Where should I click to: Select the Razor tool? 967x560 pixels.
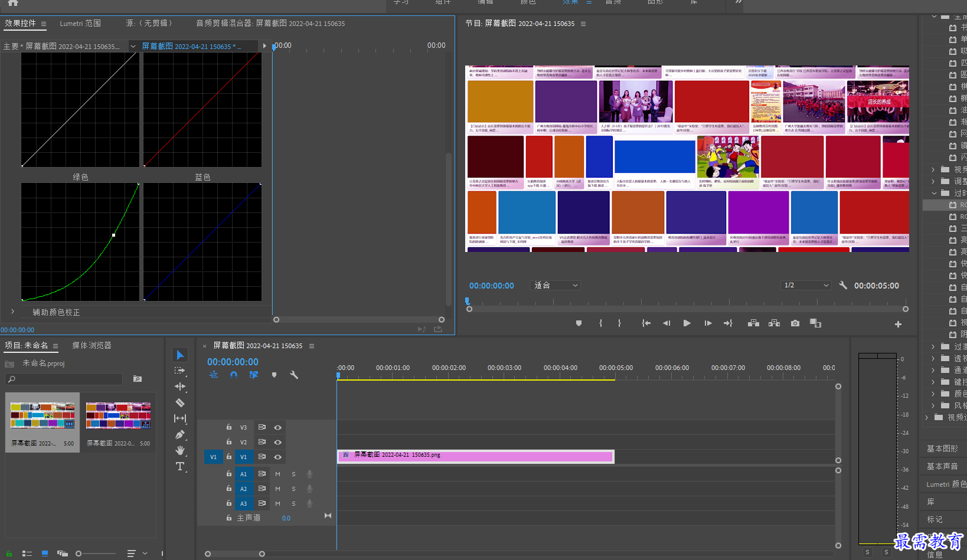(x=180, y=402)
